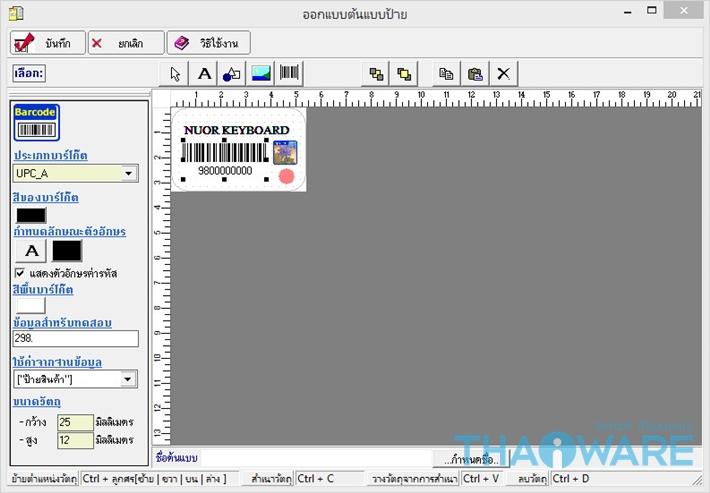The height and width of the screenshot is (493, 710).
Task: Click the font color black swatch
Action: [67, 251]
